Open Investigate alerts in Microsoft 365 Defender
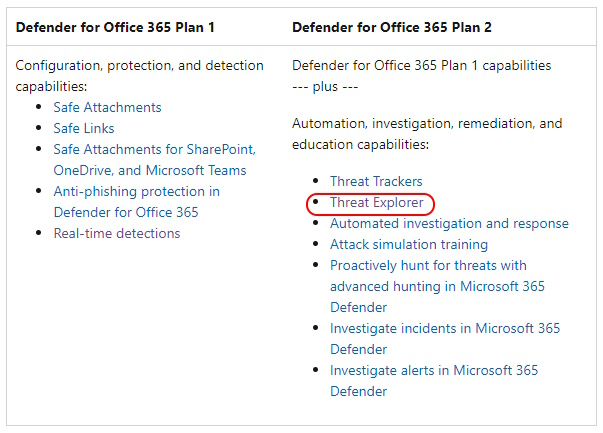The image size is (603, 433). point(434,381)
